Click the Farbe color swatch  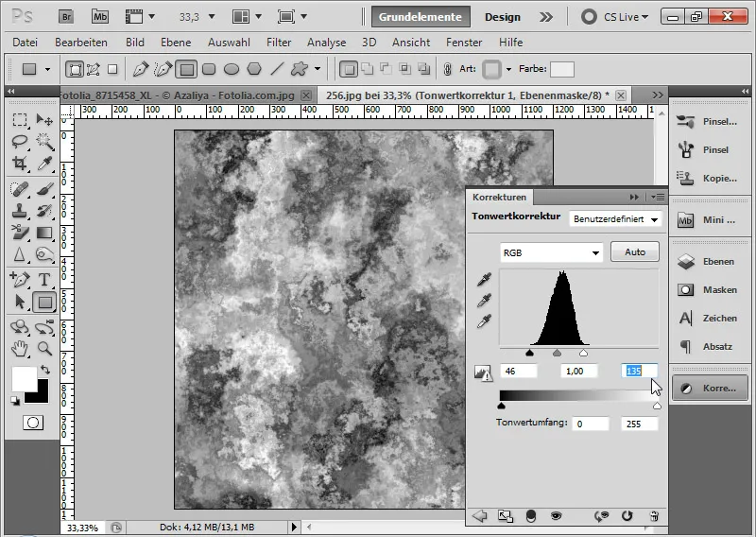pos(562,69)
